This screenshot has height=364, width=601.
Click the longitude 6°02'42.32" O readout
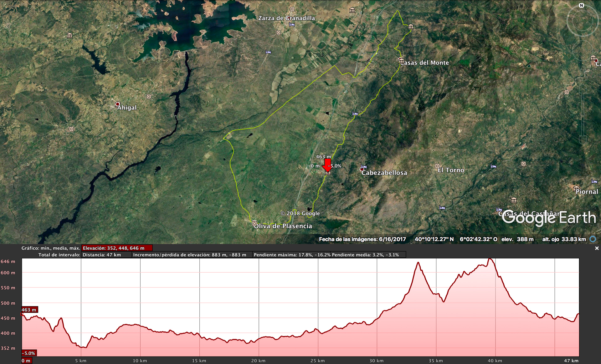478,239
